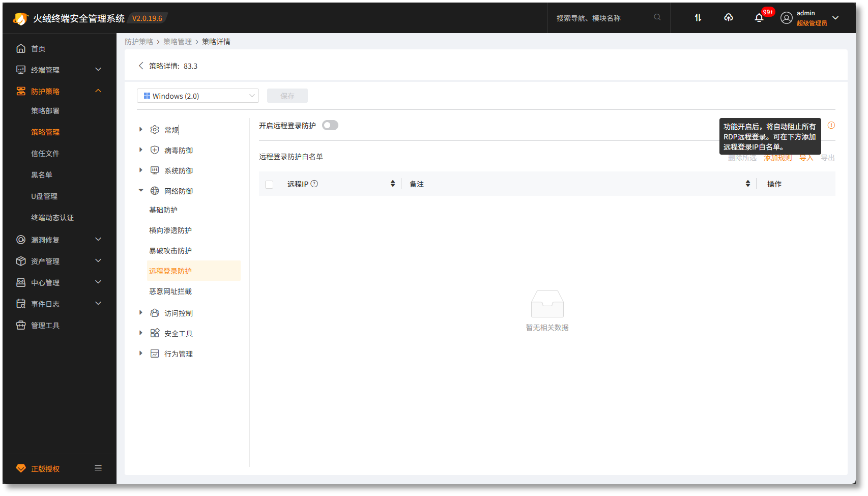Expand the 安全工具 tree node arrow

coord(141,333)
